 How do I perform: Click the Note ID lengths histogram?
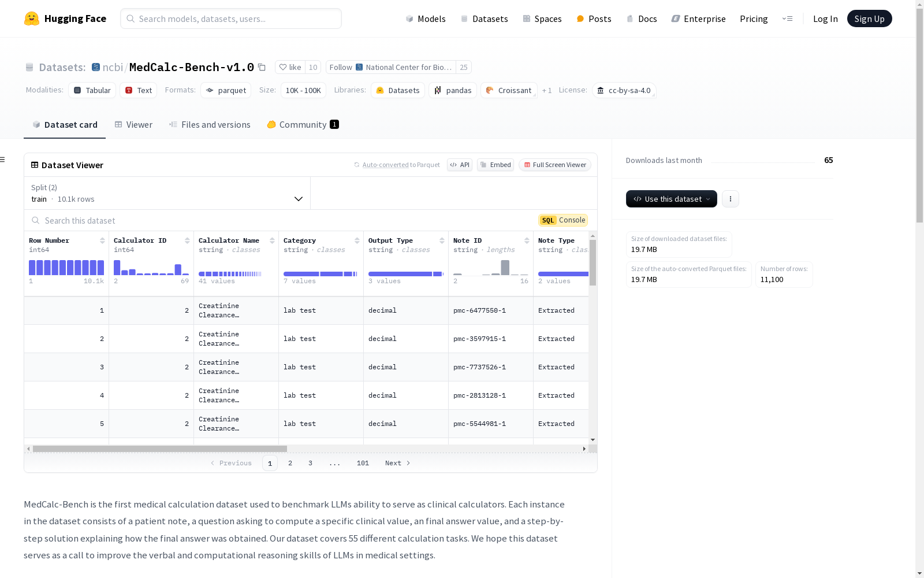491,268
